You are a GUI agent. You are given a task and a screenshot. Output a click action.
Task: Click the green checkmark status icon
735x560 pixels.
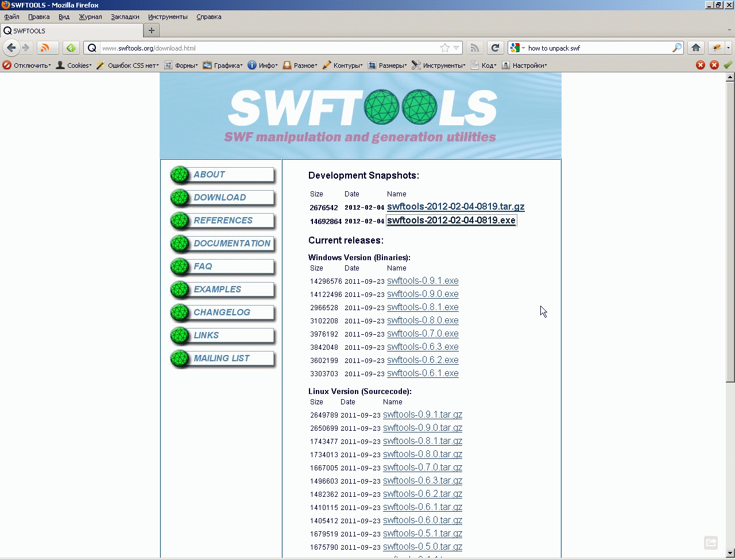(x=728, y=65)
